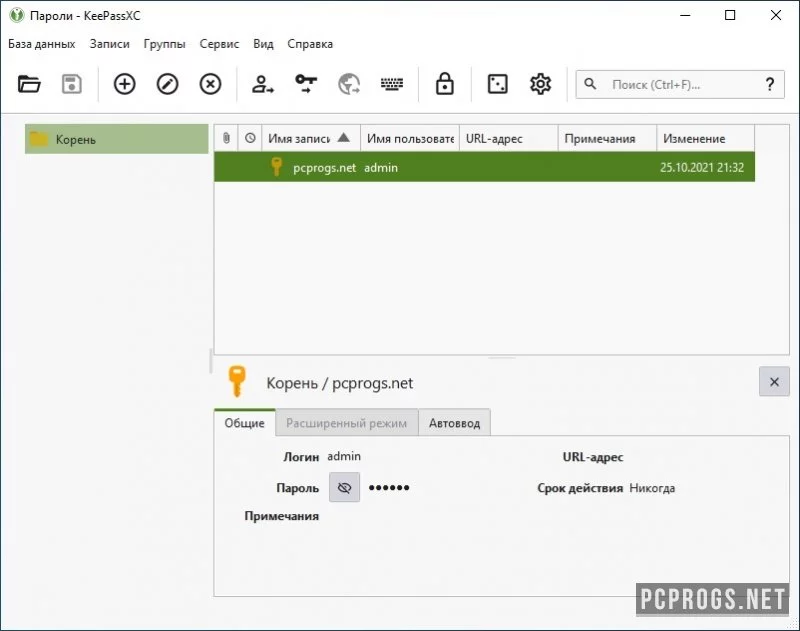Sort by the Имя пользователя column
Viewport: 800px width, 631px height.
[410, 138]
